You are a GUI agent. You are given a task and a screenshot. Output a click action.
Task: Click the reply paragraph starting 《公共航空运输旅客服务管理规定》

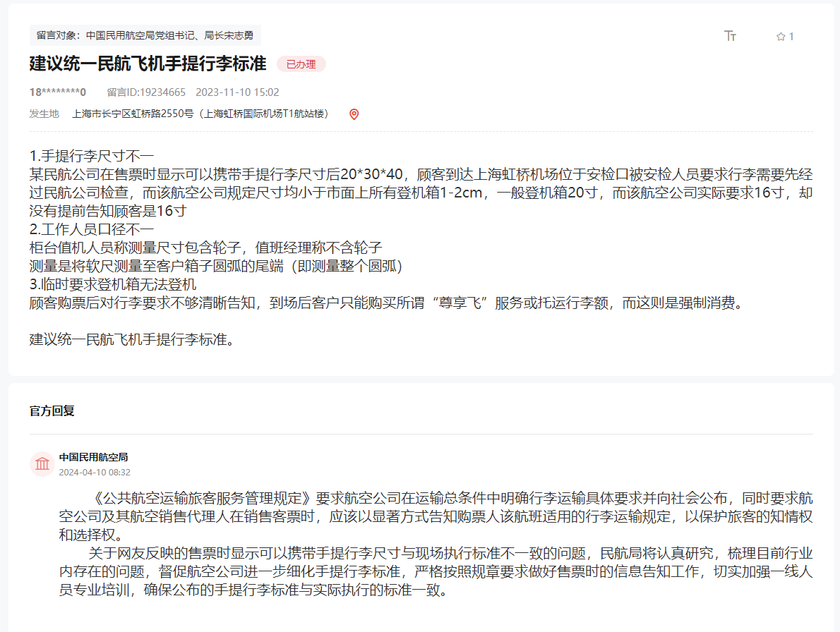[435, 516]
